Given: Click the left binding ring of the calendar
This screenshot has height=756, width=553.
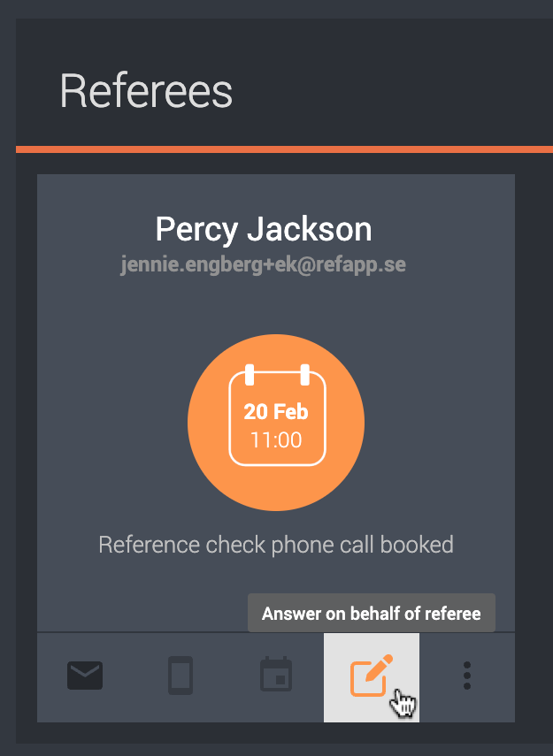Looking at the screenshot, I should [x=250, y=375].
